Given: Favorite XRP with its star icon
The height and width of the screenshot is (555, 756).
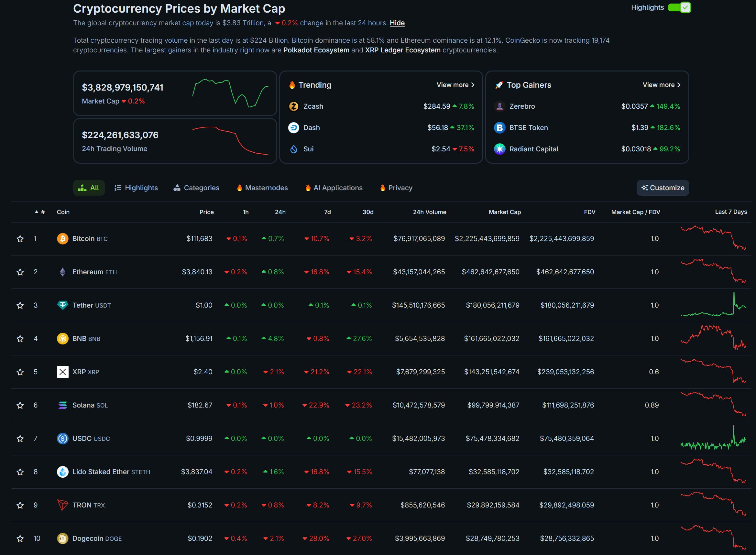Looking at the screenshot, I should (x=20, y=372).
